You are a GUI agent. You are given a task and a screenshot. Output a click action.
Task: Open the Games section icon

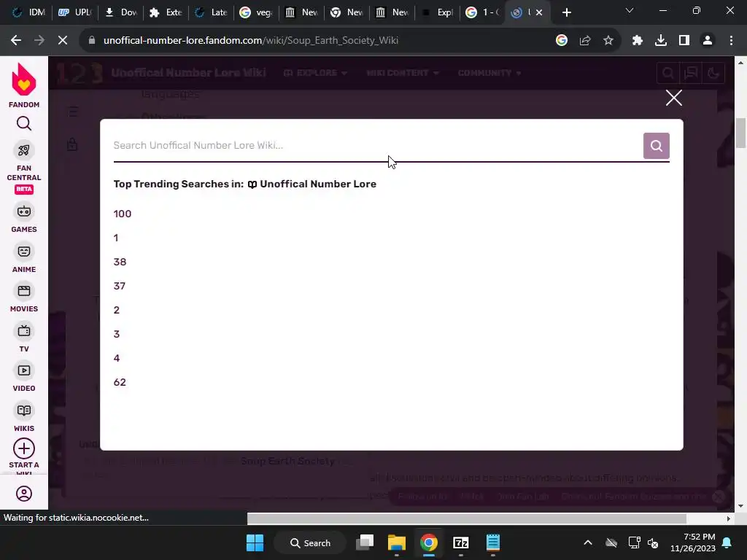(x=24, y=211)
